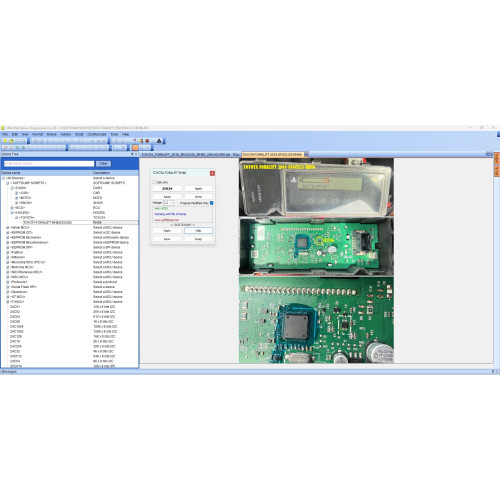Image resolution: width=500 pixels, height=500 pixels.
Task: Expand the <MOTO> tree node
Action: pos(17,198)
